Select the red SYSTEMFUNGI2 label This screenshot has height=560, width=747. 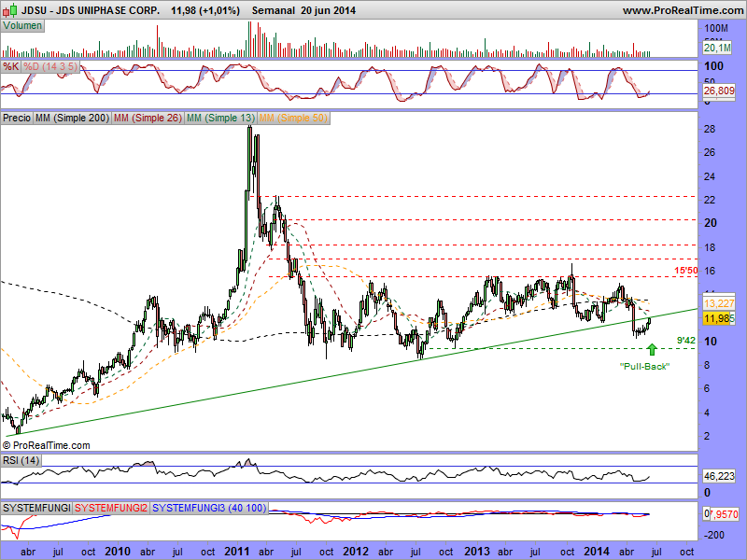(x=111, y=508)
